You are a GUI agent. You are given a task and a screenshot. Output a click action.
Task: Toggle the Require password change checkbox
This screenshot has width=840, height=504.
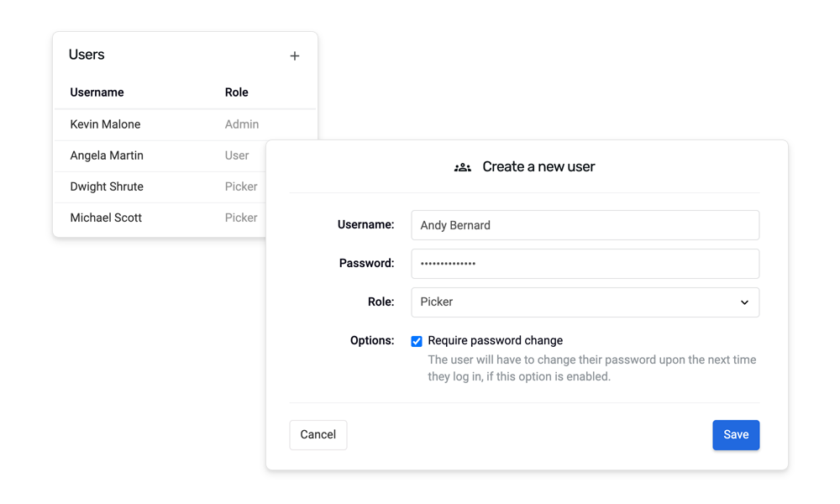point(417,341)
